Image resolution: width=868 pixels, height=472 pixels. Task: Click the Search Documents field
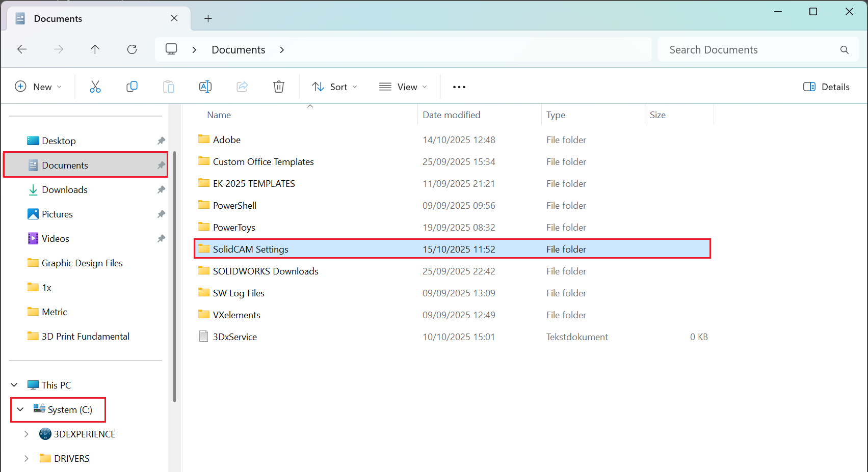coord(749,50)
